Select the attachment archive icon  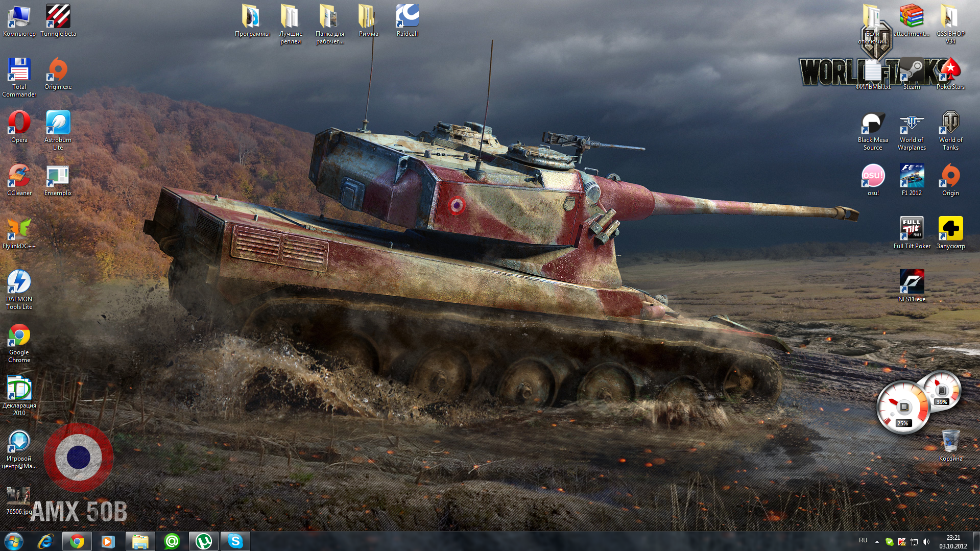pos(912,20)
